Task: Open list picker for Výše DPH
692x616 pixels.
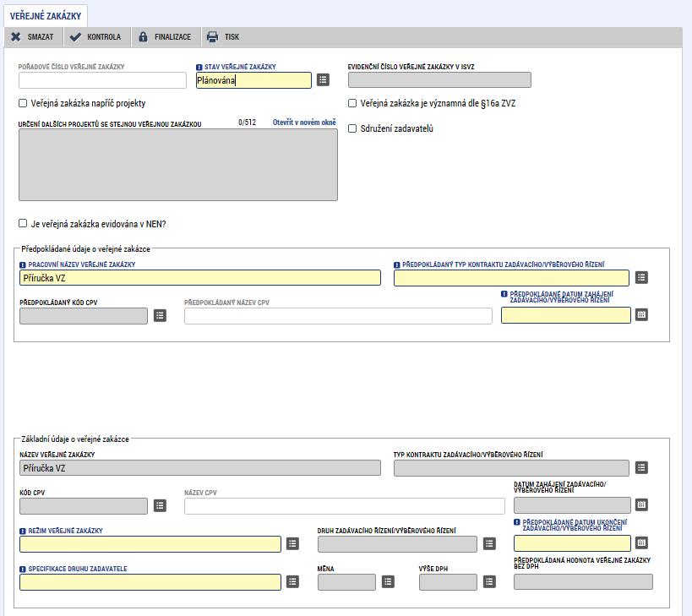Action: [x=489, y=581]
